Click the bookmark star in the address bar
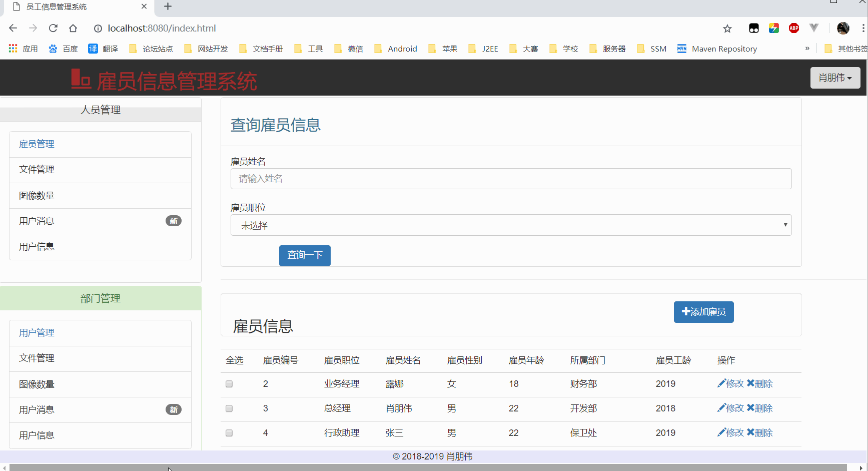The width and height of the screenshot is (868, 471). tap(727, 29)
